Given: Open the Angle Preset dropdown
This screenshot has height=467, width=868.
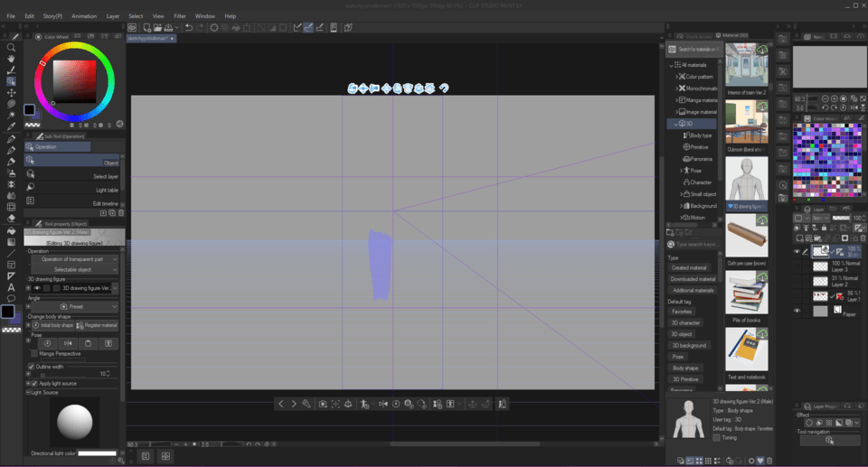Looking at the screenshot, I should (75, 306).
